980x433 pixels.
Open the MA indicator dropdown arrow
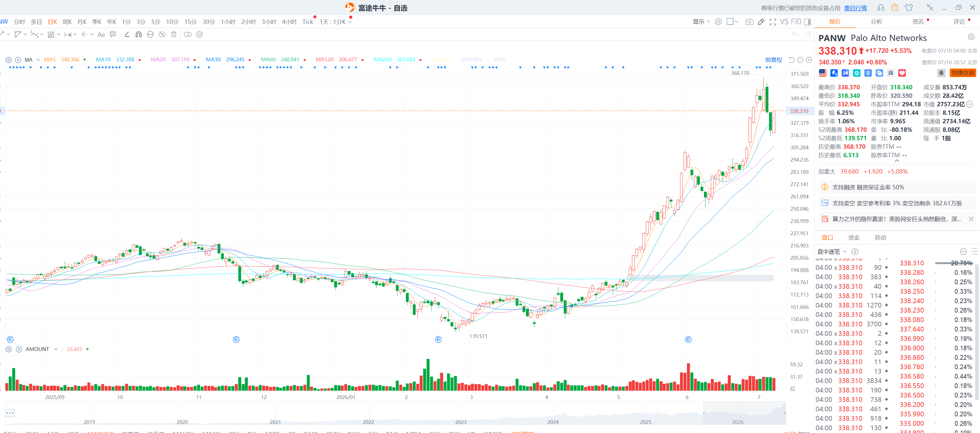pos(38,60)
